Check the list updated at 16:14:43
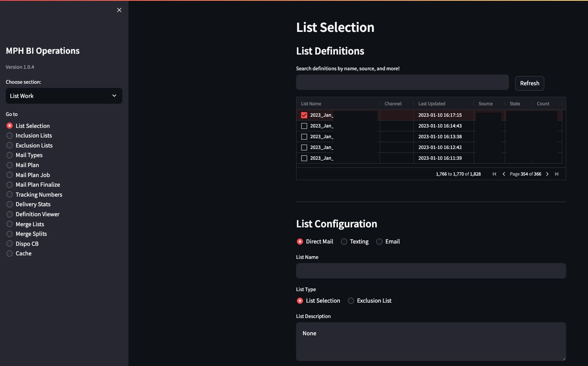The width and height of the screenshot is (588, 366). [304, 126]
